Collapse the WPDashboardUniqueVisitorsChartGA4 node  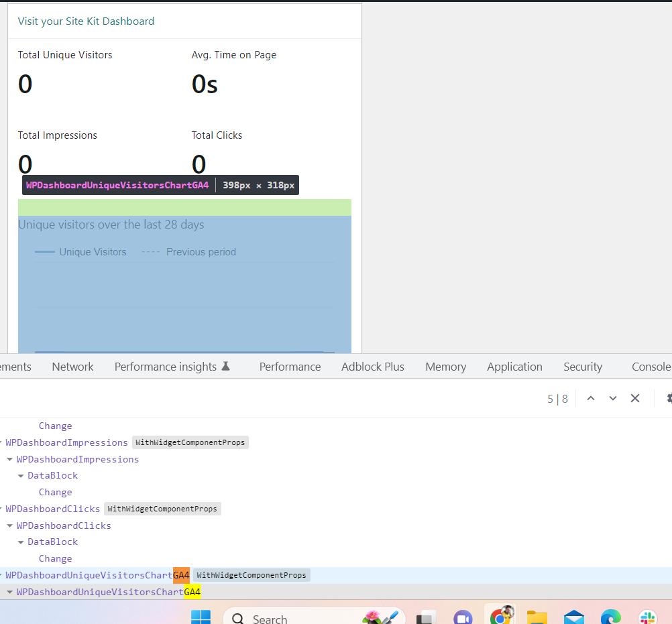click(9, 592)
